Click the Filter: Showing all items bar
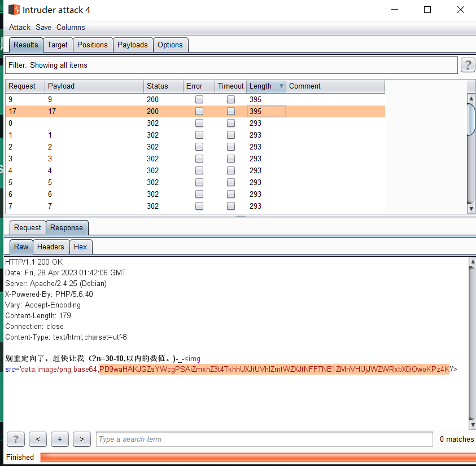Viewport: 476px width, 466px height. point(231,65)
